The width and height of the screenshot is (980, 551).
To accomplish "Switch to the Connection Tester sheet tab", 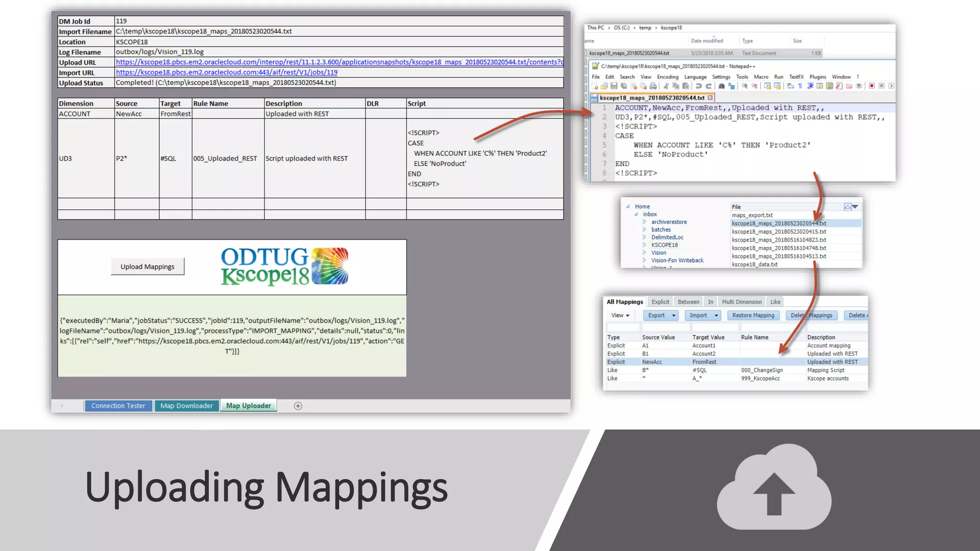I will 118,406.
